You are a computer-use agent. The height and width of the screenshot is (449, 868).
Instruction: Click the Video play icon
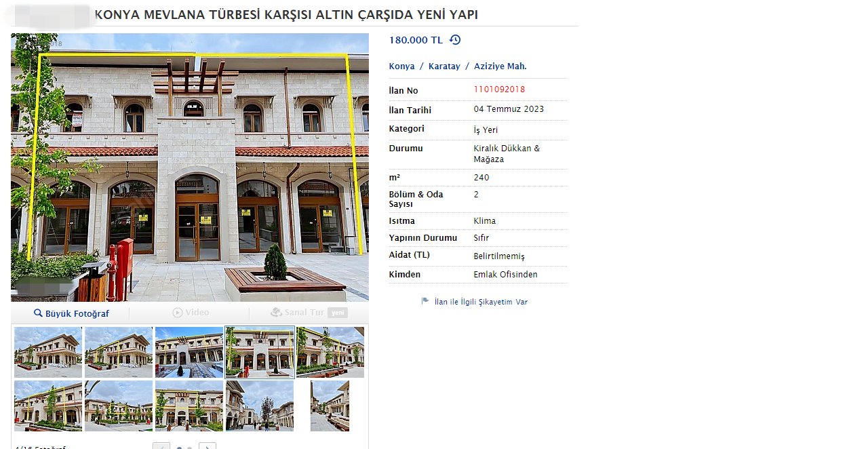178,313
